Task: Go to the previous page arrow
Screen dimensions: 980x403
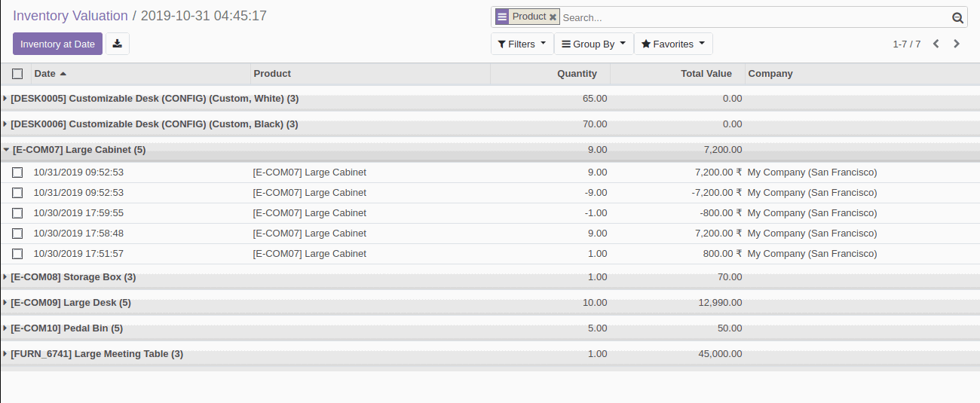Action: point(936,44)
